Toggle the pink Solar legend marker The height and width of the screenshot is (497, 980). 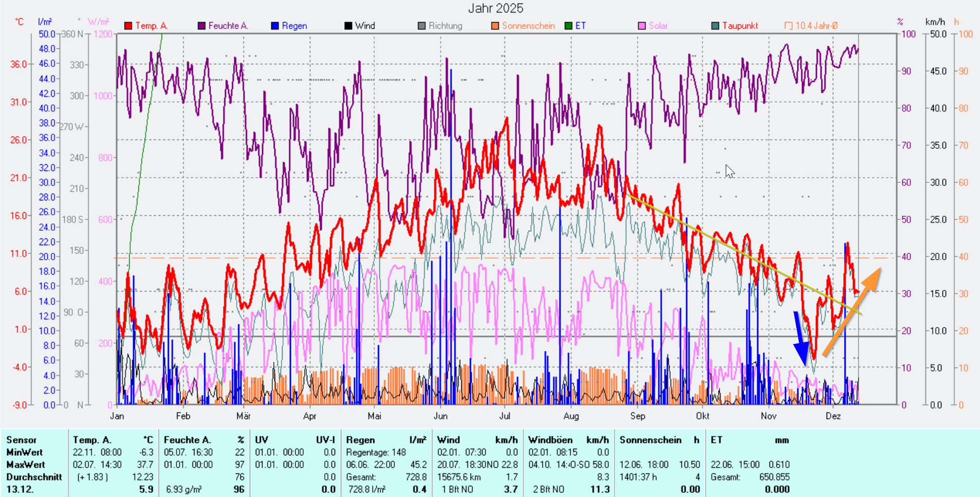point(642,26)
